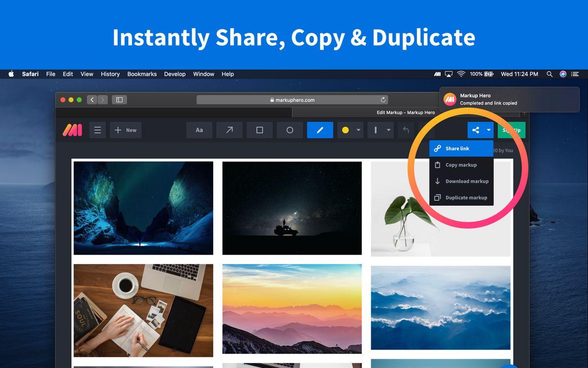Check the battery status icon
The width and height of the screenshot is (588, 368).
coord(489,74)
